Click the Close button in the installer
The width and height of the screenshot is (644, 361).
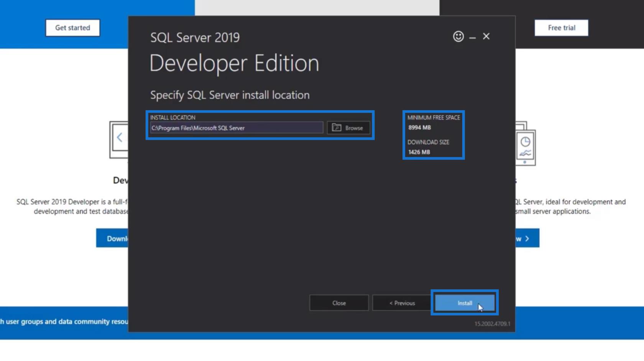(x=339, y=303)
